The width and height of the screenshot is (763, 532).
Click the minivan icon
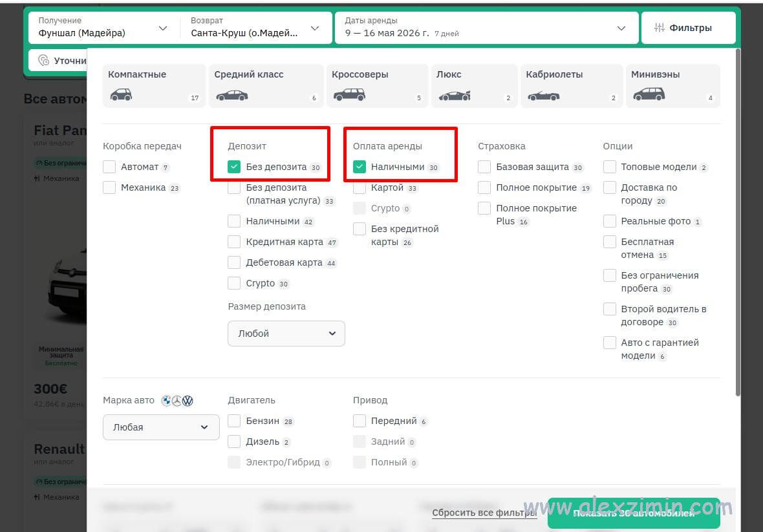[x=649, y=94]
